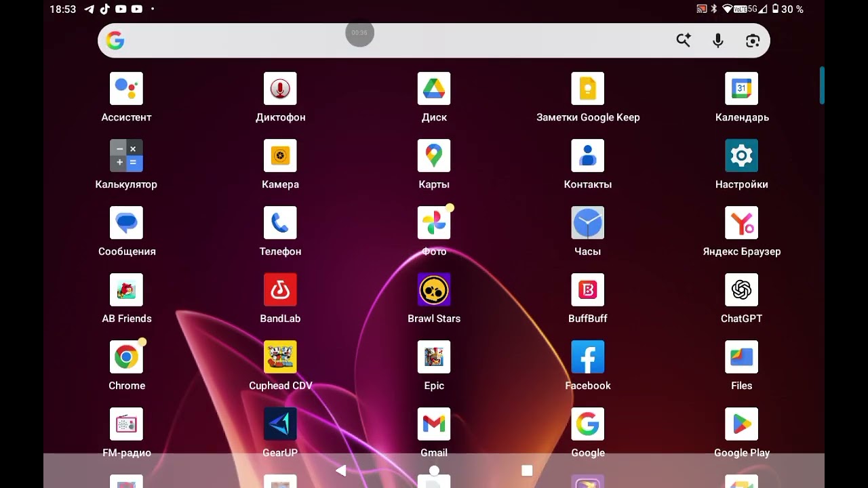Launch the Телефон dialer app
This screenshot has height=488, width=868.
pyautogui.click(x=280, y=223)
